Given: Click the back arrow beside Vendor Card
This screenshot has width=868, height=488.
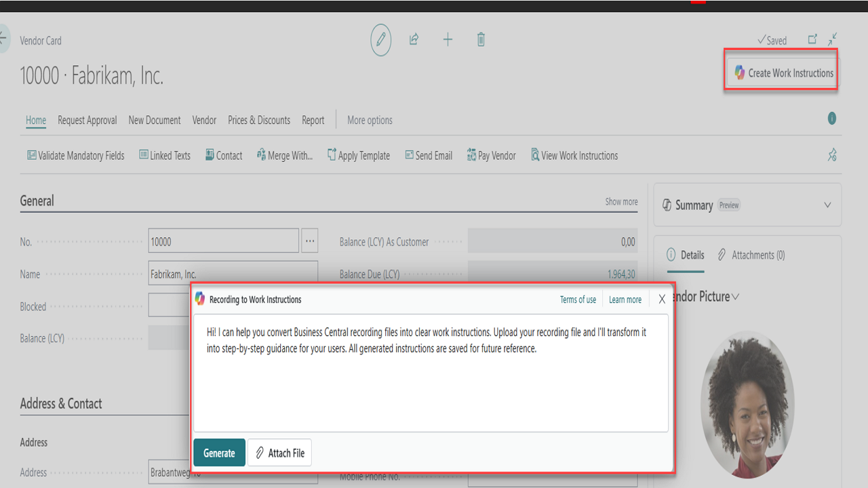Looking at the screenshot, I should [3, 38].
